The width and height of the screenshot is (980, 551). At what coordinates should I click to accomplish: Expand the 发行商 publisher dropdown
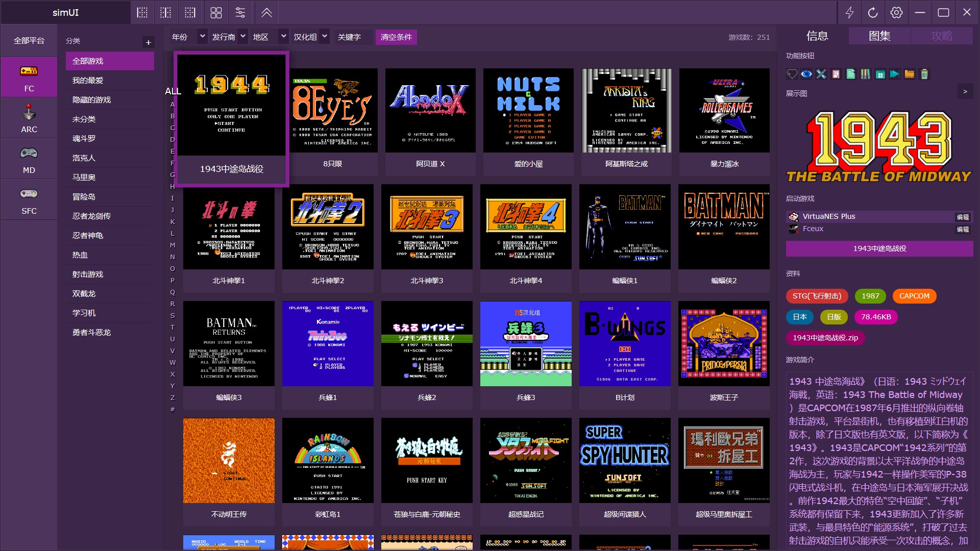pos(243,37)
